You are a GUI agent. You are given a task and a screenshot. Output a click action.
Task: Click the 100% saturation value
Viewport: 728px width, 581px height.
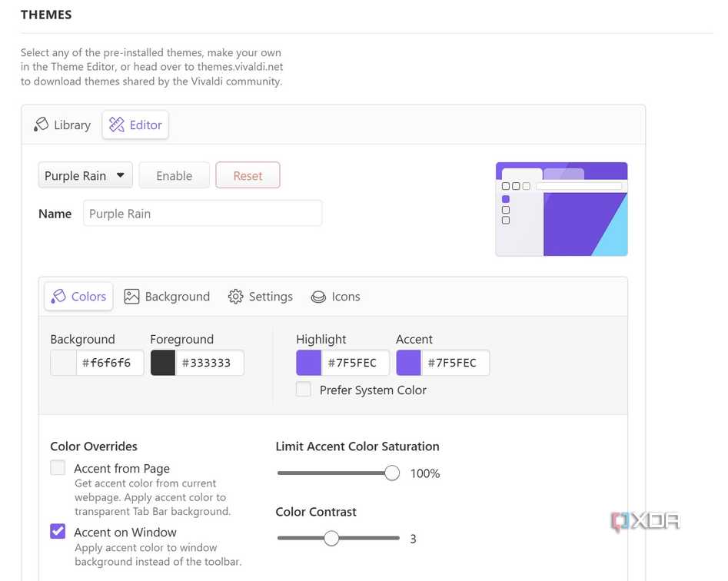(425, 473)
